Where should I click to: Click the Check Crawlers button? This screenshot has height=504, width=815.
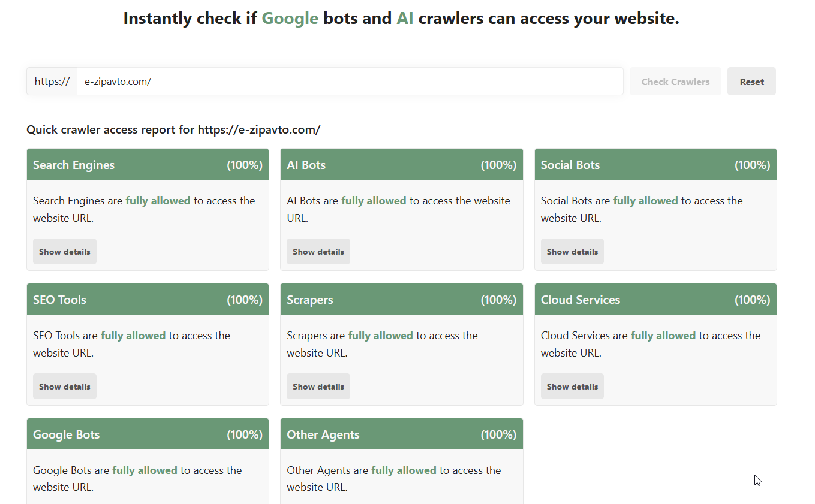point(675,82)
